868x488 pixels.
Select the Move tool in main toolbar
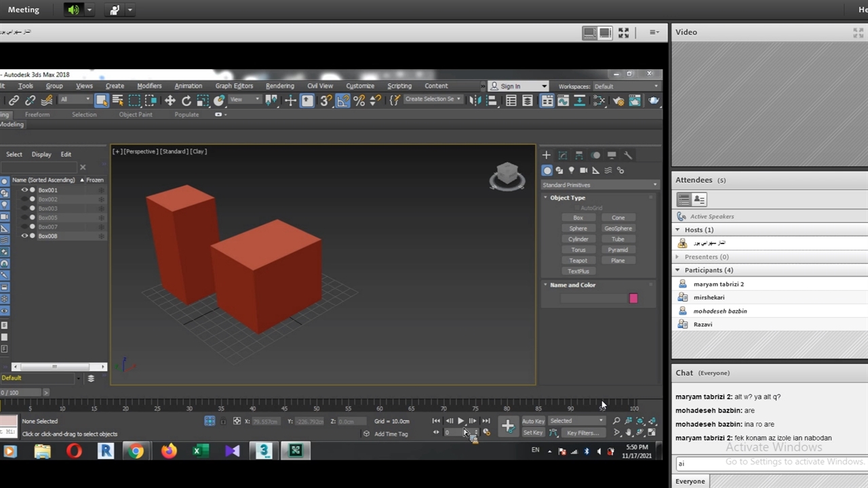coord(170,100)
